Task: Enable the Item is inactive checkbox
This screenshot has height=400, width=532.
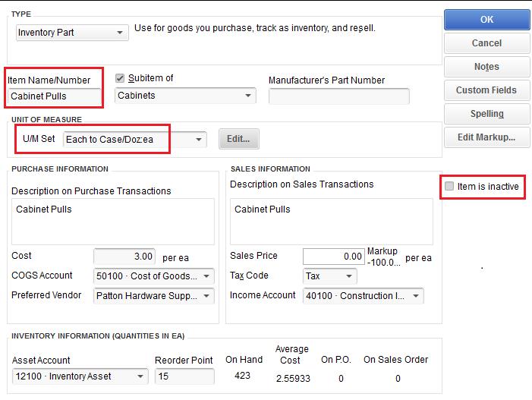Action: pyautogui.click(x=449, y=186)
